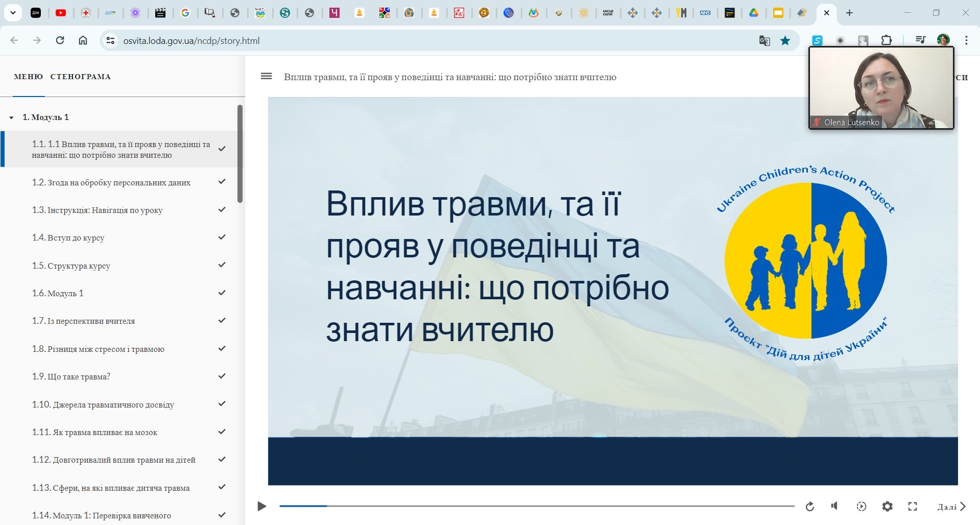Switch to the СТЕНОГРАМА tab
Image resolution: width=980 pixels, height=525 pixels.
click(x=80, y=77)
